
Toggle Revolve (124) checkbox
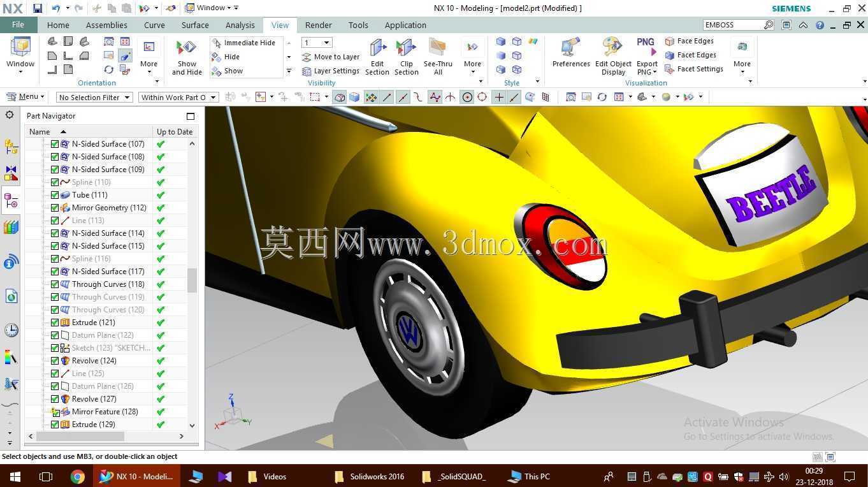tap(55, 361)
